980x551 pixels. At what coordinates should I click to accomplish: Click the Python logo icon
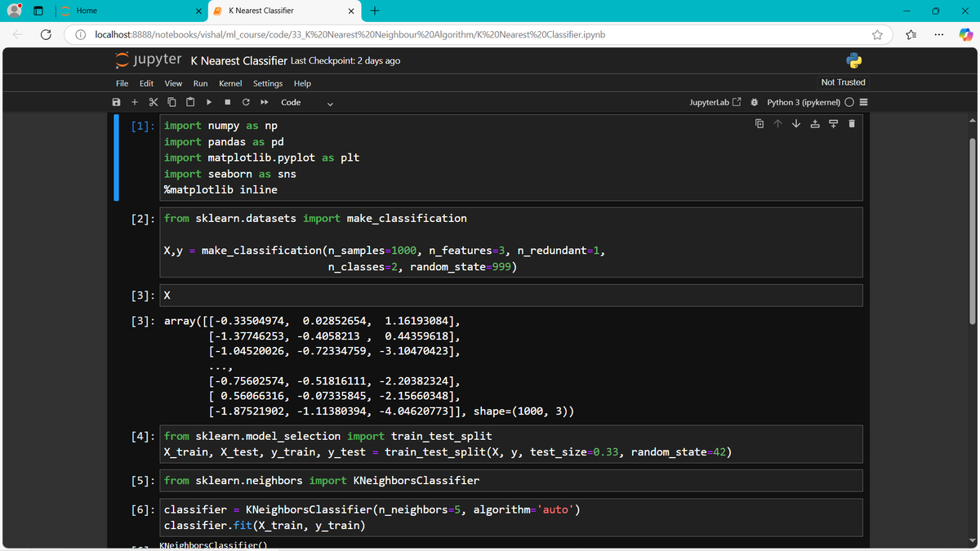(854, 60)
